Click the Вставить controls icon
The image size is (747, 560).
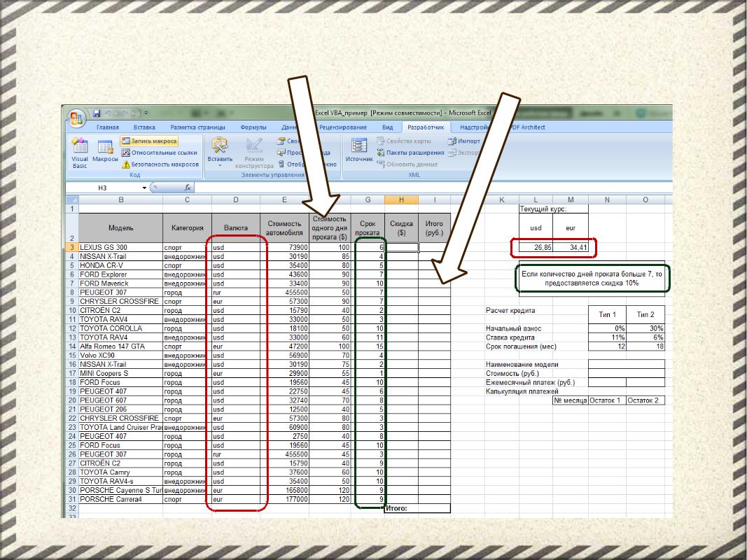coord(220,146)
